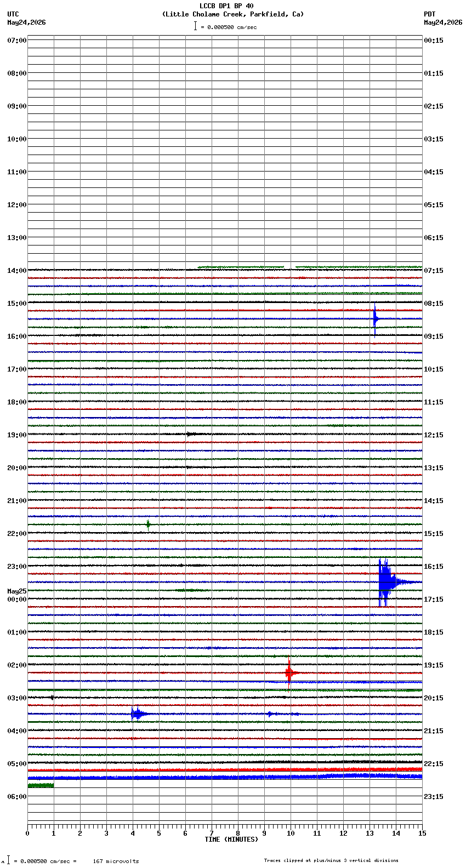466x868 pixels.
Task: Click the blue spike on the 15:30 UTC trace
Action: [375, 319]
